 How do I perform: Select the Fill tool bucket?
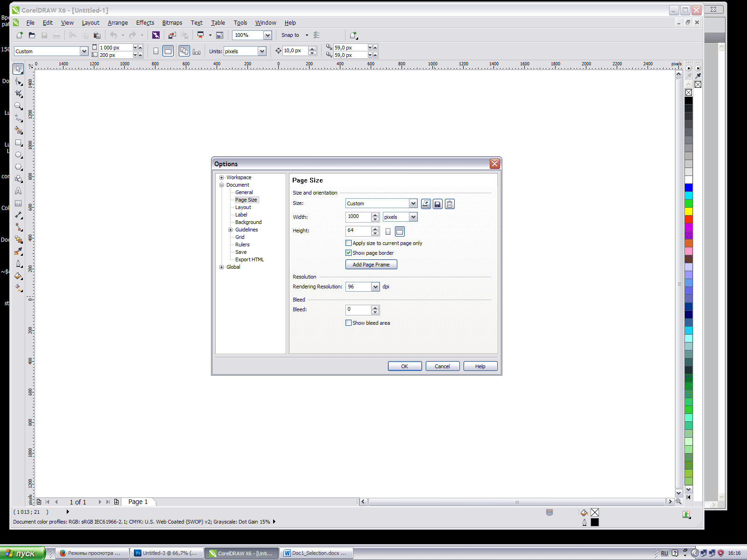coord(18,276)
